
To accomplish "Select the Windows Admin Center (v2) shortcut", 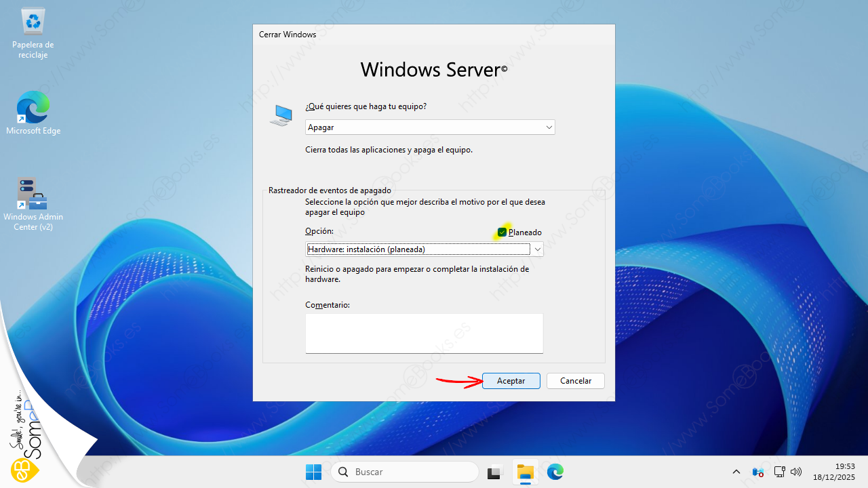I will coord(33,203).
